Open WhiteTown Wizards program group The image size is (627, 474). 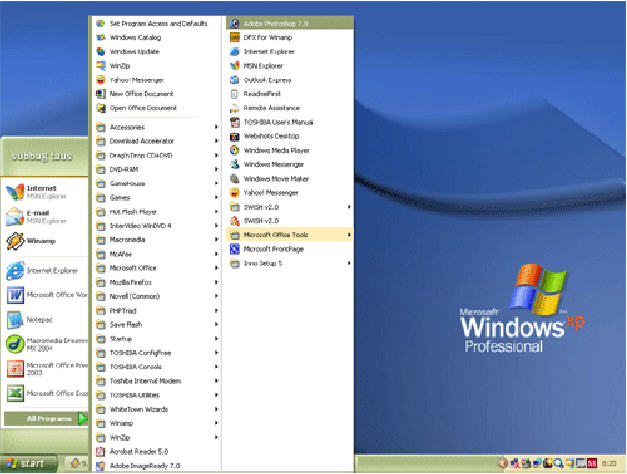[x=156, y=409]
